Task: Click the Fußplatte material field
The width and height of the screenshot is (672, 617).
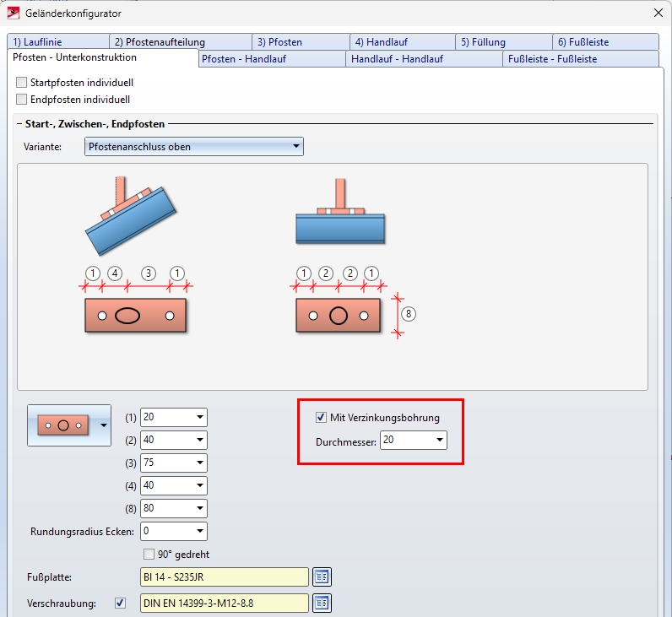Action: coord(225,577)
